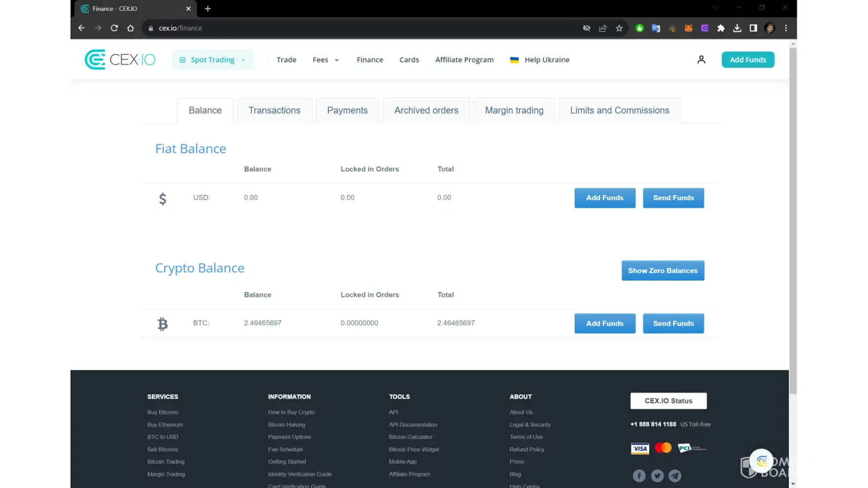Open the Twitter icon in footer

coord(657,475)
